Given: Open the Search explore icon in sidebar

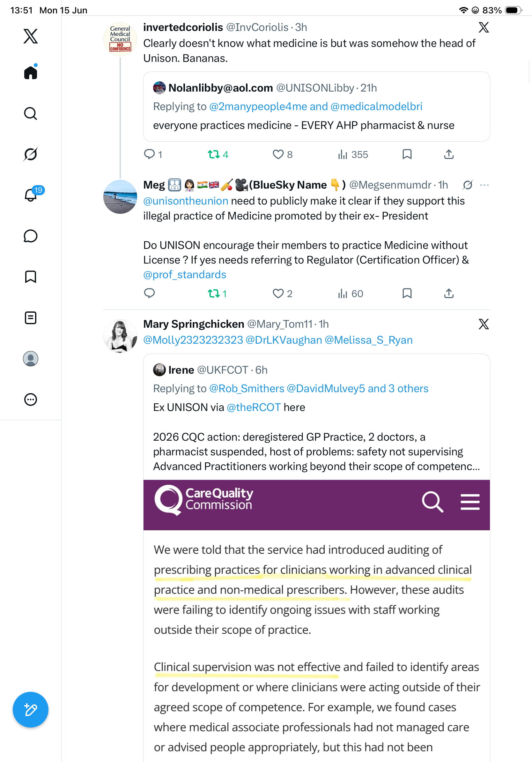Looking at the screenshot, I should pos(31,114).
